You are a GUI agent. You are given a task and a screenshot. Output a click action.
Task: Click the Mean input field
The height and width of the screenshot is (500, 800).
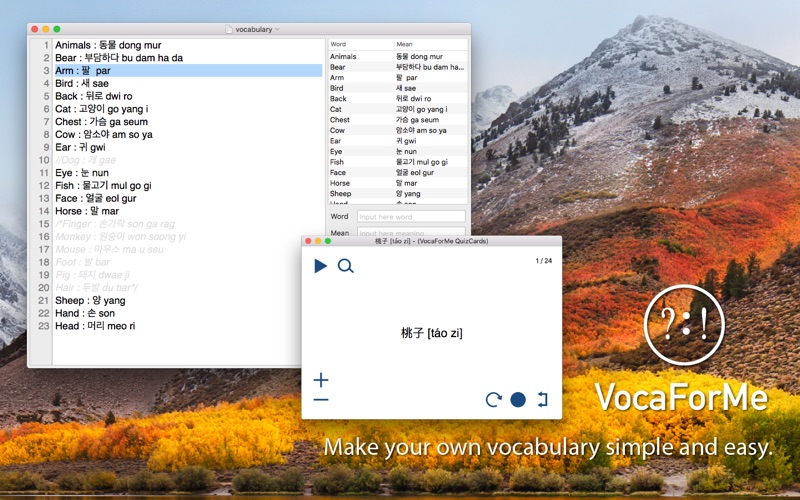(x=411, y=232)
